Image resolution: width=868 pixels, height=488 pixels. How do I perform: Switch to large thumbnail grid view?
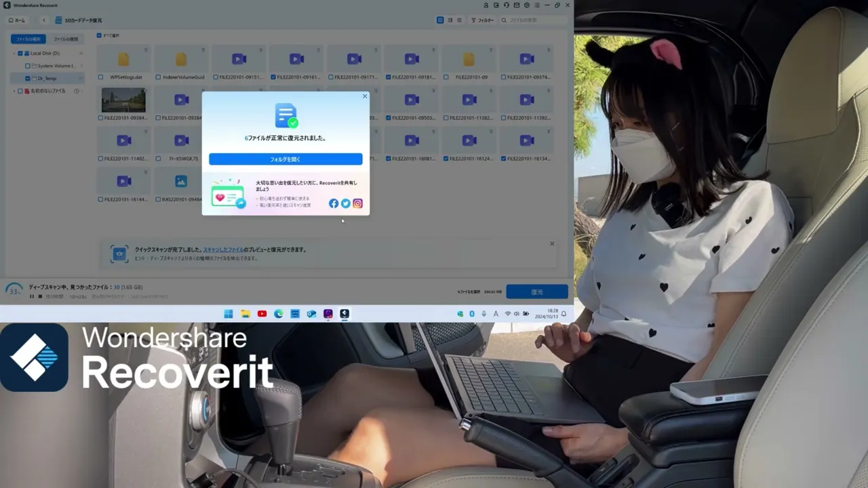(440, 20)
